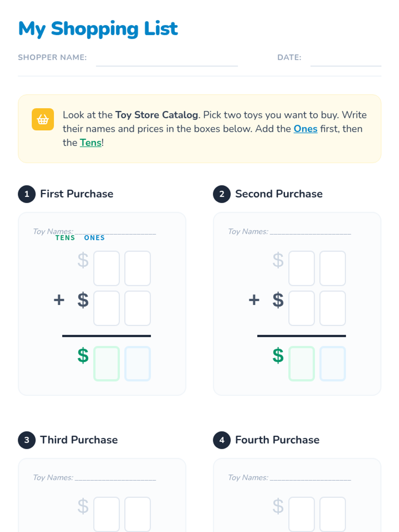This screenshot has height=532, width=399.
Task: Click the number 3 badge for Third Purchase
Action: pyautogui.click(x=27, y=440)
